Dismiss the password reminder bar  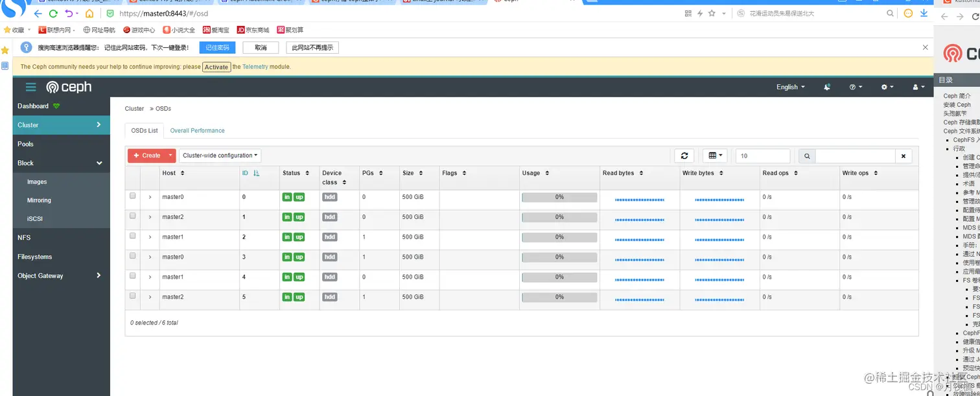coord(925,47)
